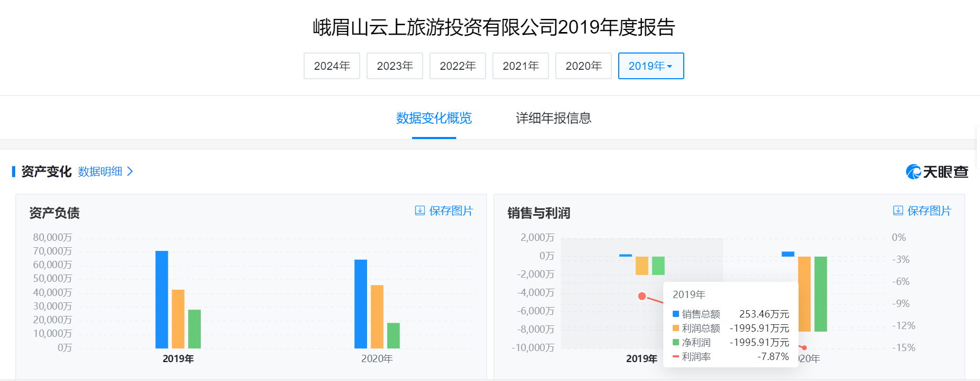The height and width of the screenshot is (381, 980).
Task: Click the red profit-rate data point for 2019
Action: click(x=642, y=296)
